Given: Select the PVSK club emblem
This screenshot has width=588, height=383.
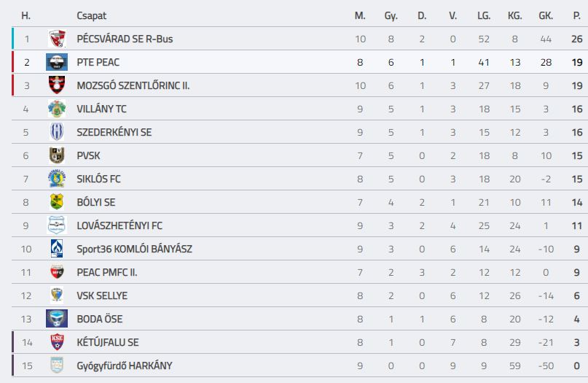Looking at the screenshot, I should point(57,155).
